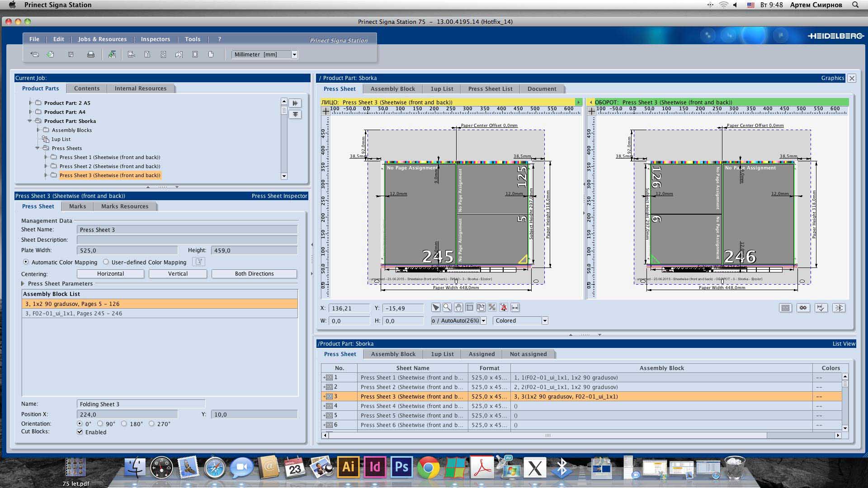Click the green tree-structure toolbar icon

pos(112,54)
